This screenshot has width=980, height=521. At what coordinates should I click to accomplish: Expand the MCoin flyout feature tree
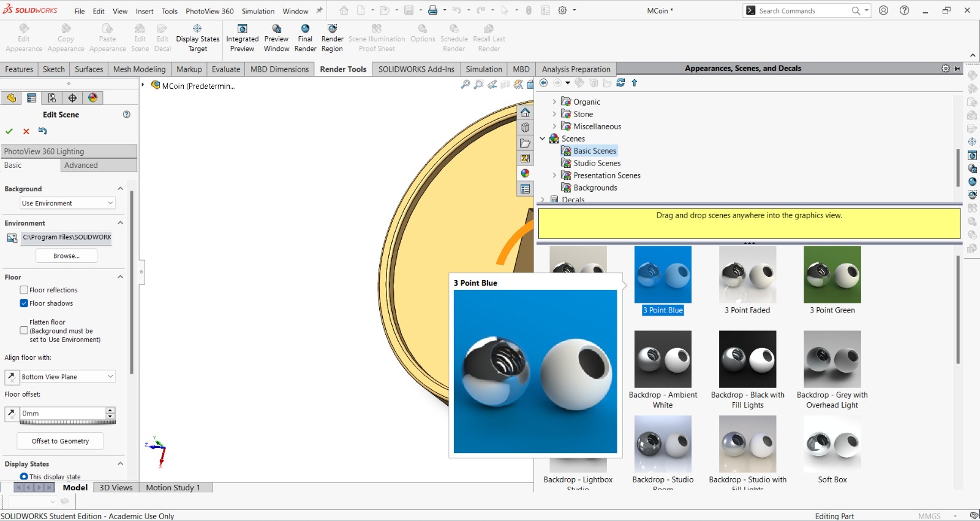coord(143,85)
